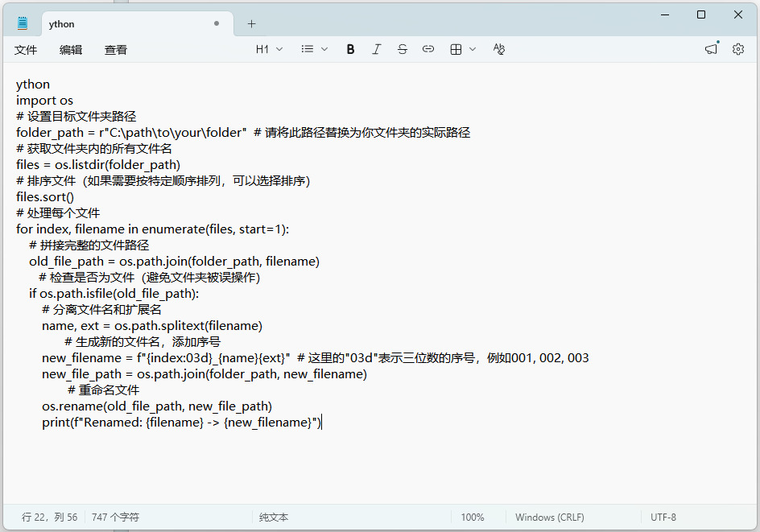
Task: Open the 查看 menu
Action: pyautogui.click(x=116, y=49)
